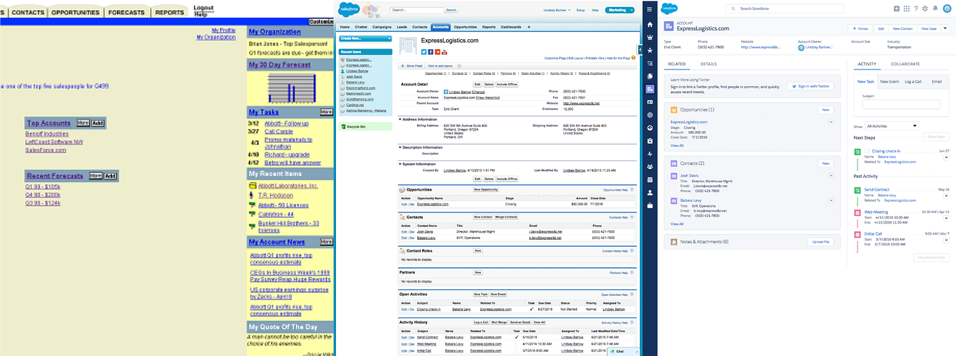The image size is (980, 356).
Task: Click the Twitter icon under ExpressLogistics.com
Action: pos(423,52)
